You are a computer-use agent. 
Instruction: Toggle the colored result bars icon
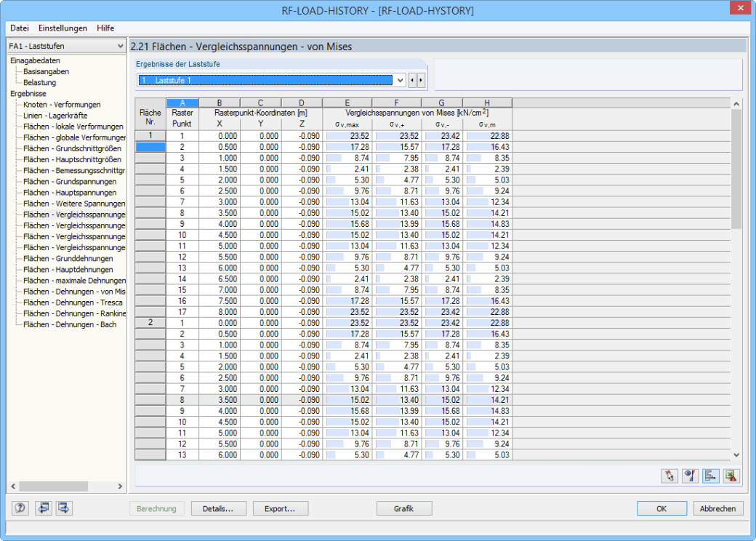pyautogui.click(x=711, y=476)
